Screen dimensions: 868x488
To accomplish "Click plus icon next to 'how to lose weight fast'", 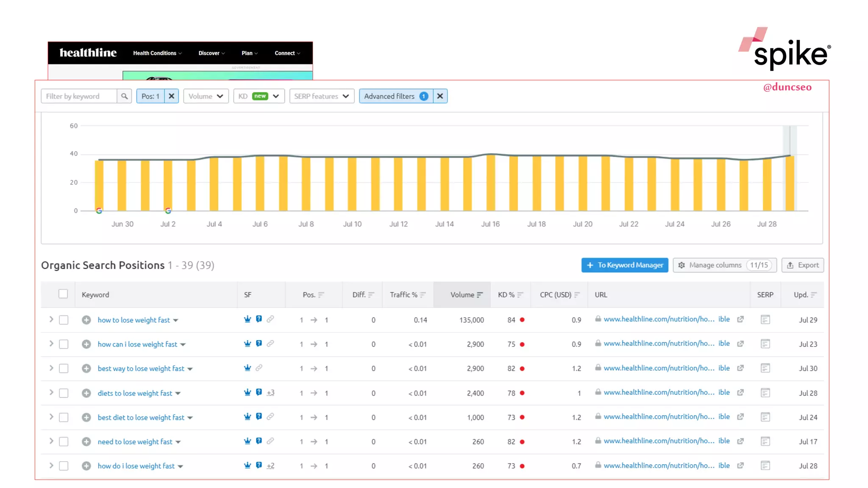I will [86, 320].
